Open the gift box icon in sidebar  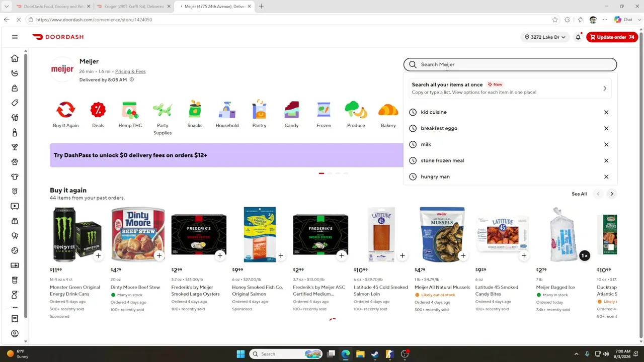pyautogui.click(x=15, y=221)
